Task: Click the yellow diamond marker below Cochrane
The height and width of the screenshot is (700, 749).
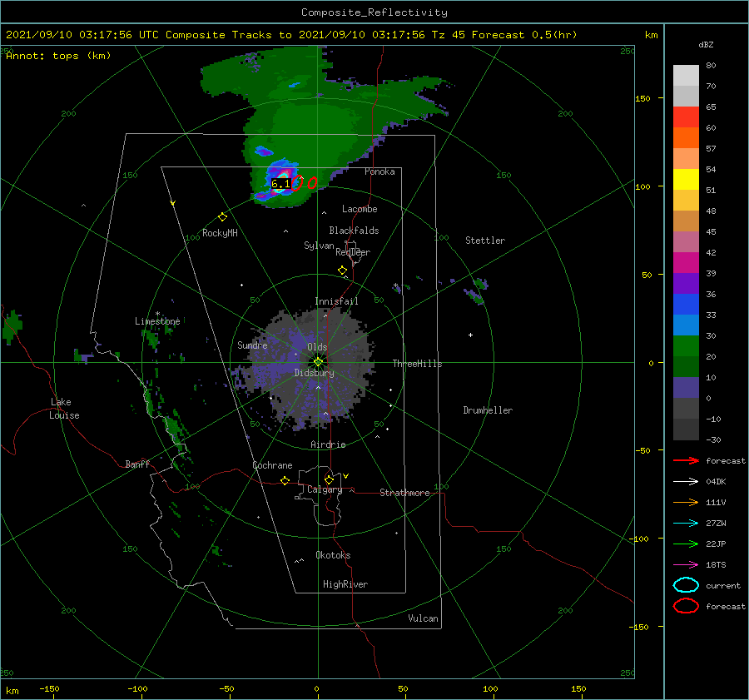Action: coord(285,480)
